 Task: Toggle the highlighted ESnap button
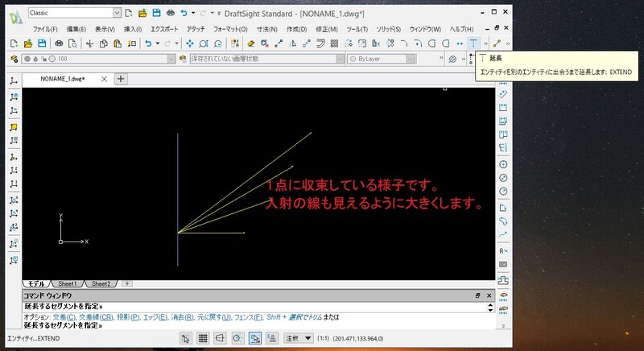254,338
